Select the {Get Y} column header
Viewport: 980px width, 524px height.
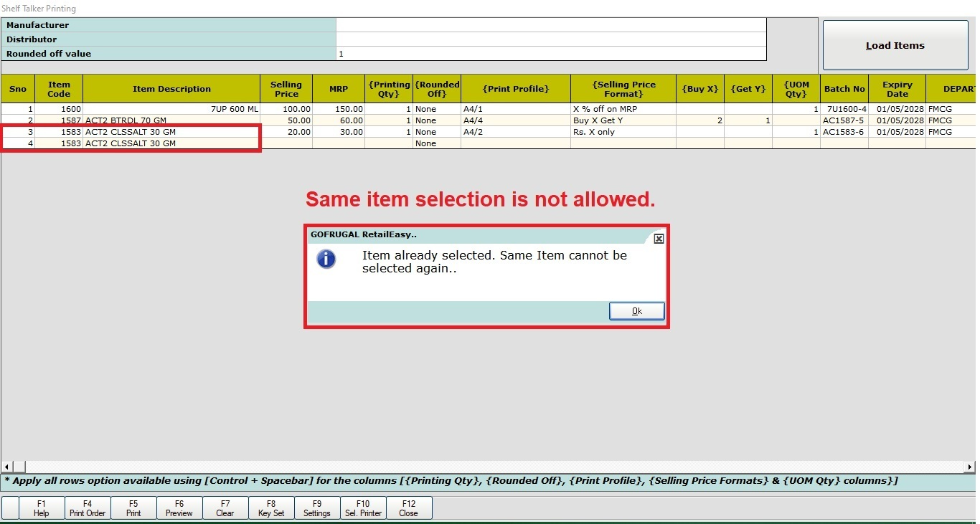pos(748,89)
